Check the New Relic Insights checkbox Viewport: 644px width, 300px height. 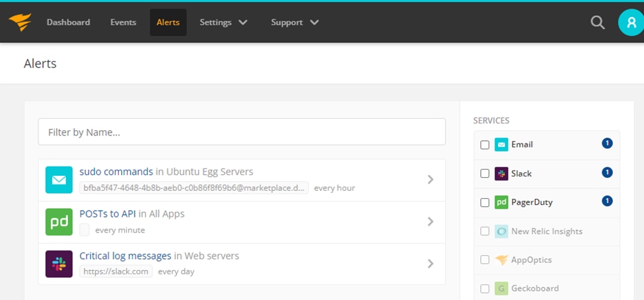tap(485, 231)
